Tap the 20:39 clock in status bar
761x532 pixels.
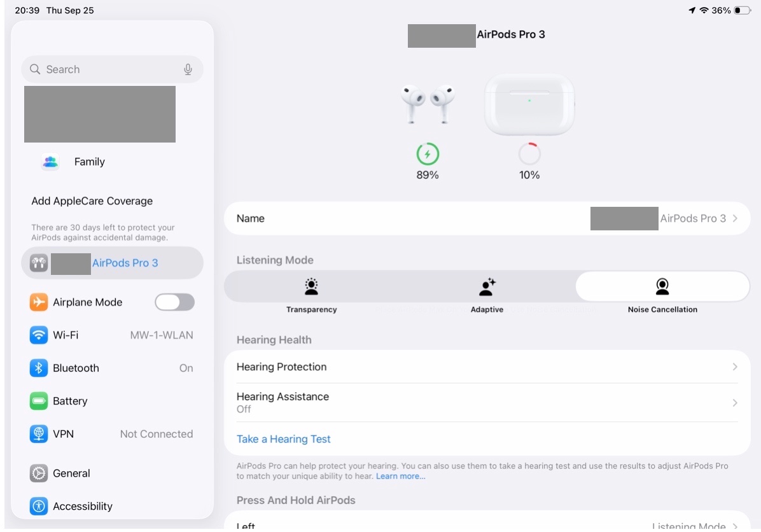coord(27,10)
